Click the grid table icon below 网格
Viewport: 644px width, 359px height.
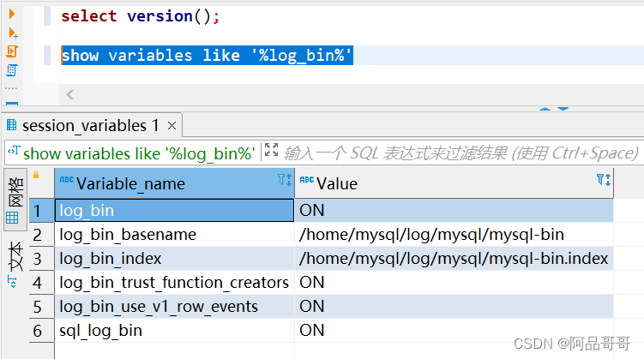click(x=12, y=218)
